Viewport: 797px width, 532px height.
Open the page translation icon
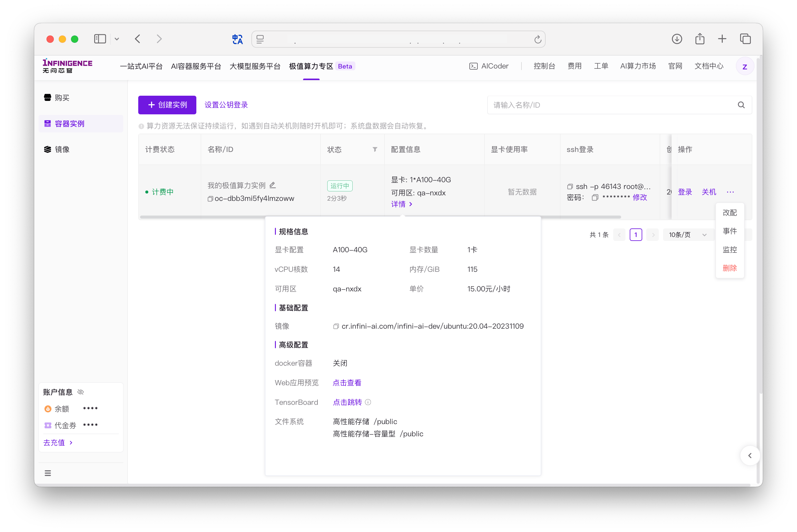click(238, 39)
